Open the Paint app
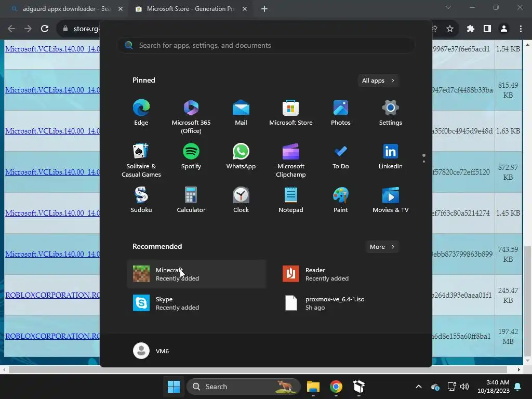 341,200
